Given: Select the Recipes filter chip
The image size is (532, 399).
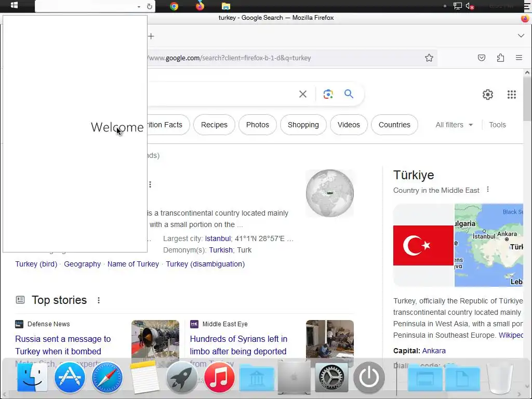Looking at the screenshot, I should [x=214, y=125].
